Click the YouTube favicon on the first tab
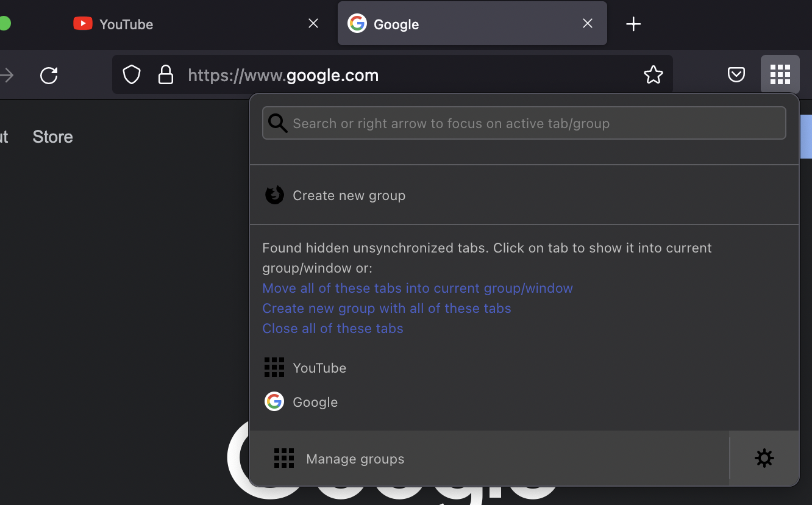The width and height of the screenshot is (812, 505). pyautogui.click(x=82, y=23)
